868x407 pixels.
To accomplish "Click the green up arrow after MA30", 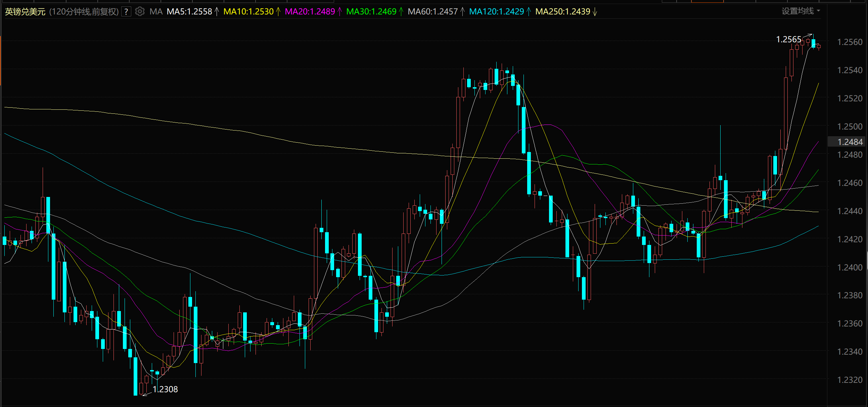I will [401, 12].
